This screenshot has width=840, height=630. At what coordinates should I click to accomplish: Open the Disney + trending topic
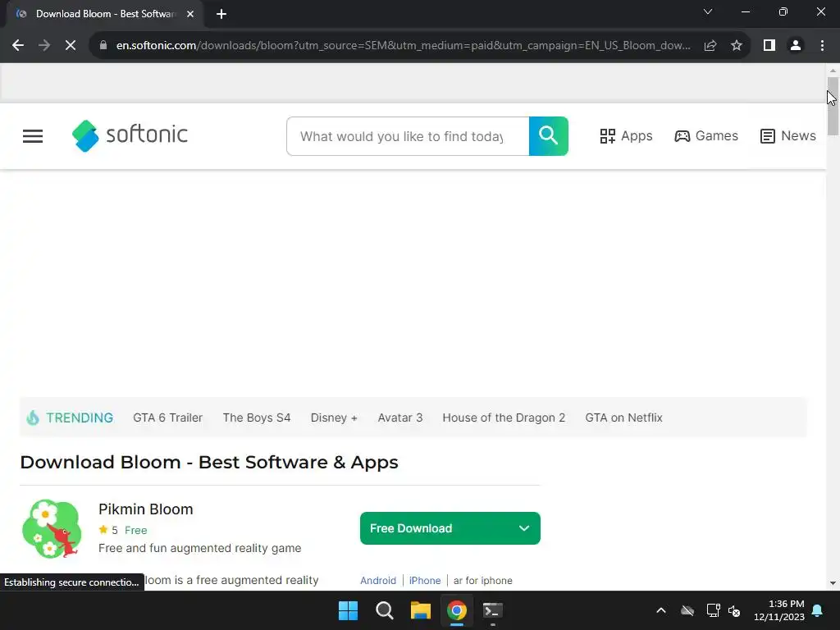334,418
